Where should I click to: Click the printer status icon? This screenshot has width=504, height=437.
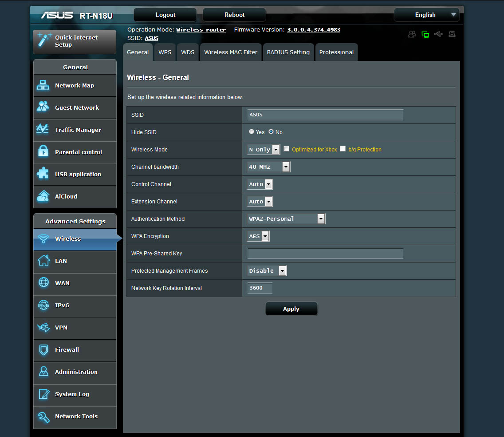(x=452, y=34)
